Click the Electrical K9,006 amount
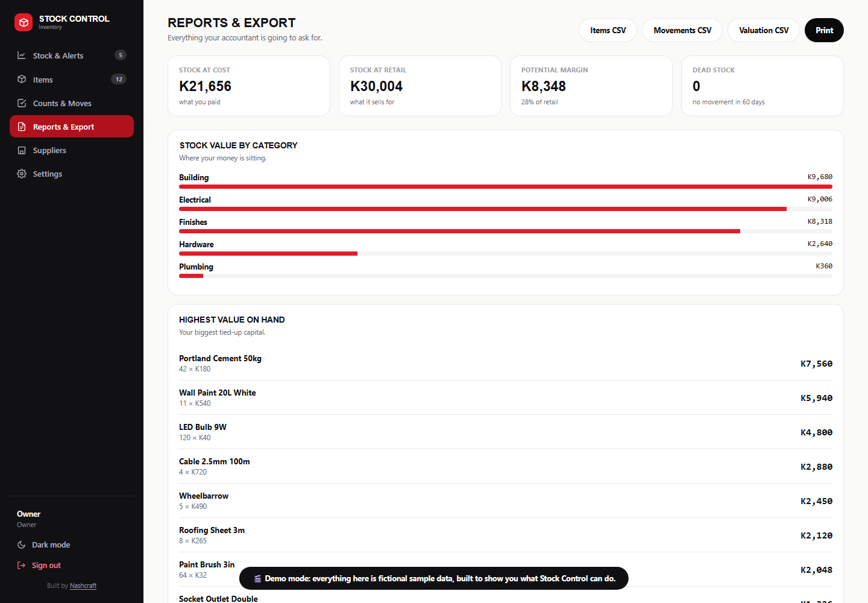 tap(820, 199)
